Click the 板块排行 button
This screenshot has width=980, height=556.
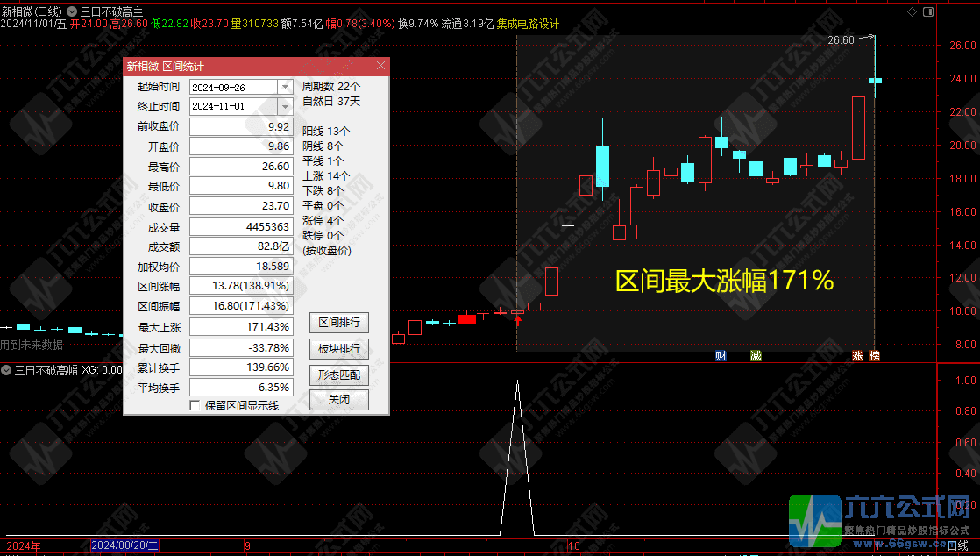click(338, 349)
